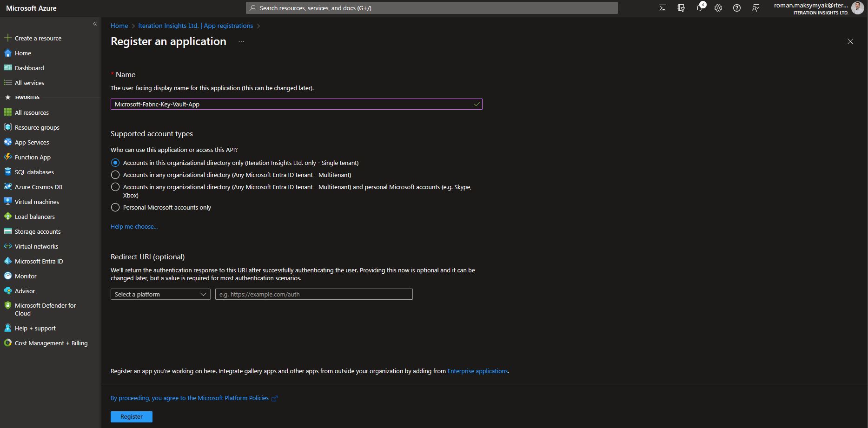Select the Multitenant account type option
The image size is (868, 428).
click(115, 175)
